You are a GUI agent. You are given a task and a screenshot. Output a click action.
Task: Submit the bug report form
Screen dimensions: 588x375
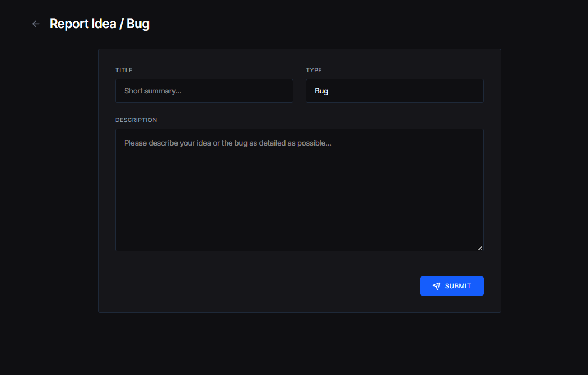451,286
